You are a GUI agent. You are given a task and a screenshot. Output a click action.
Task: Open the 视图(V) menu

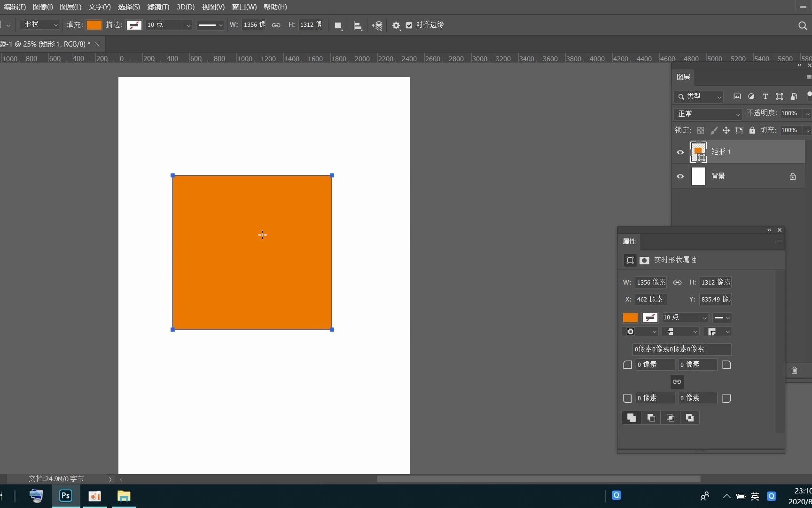(x=213, y=7)
